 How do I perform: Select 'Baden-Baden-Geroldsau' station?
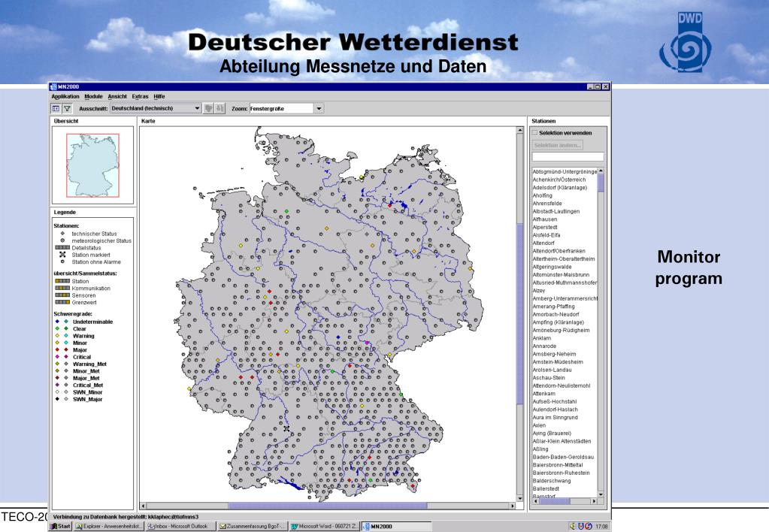(x=563, y=457)
